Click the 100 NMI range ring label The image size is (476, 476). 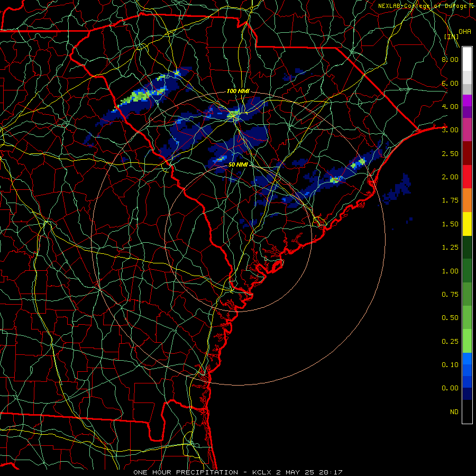(x=239, y=91)
